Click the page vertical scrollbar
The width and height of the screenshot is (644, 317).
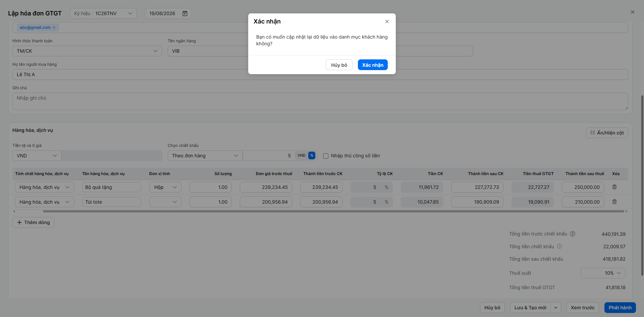point(642,186)
